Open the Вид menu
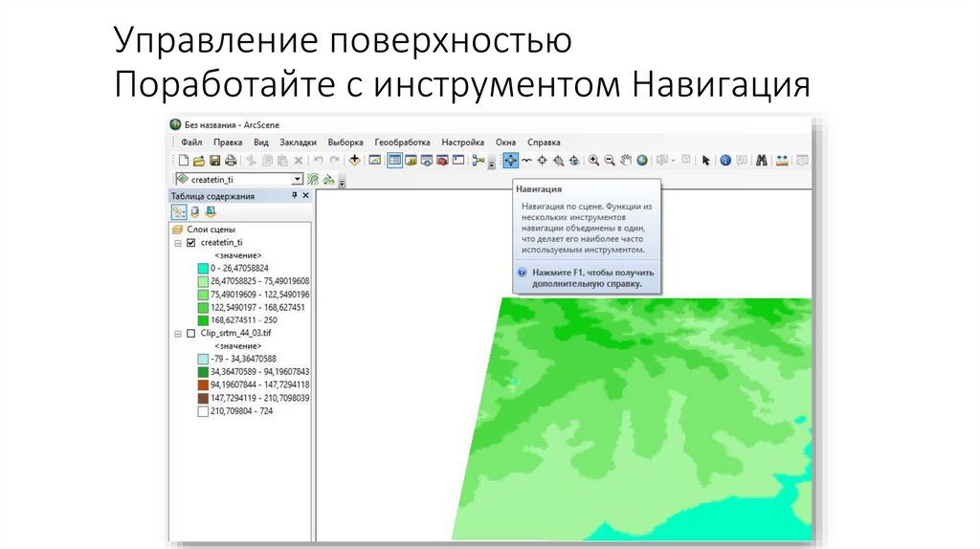The image size is (980, 549). pyautogui.click(x=260, y=142)
